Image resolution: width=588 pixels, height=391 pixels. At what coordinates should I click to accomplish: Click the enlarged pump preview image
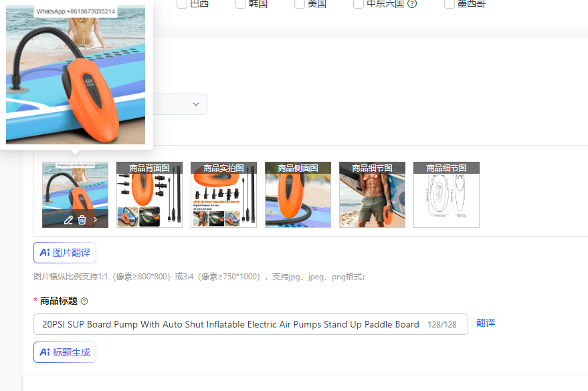point(76,75)
